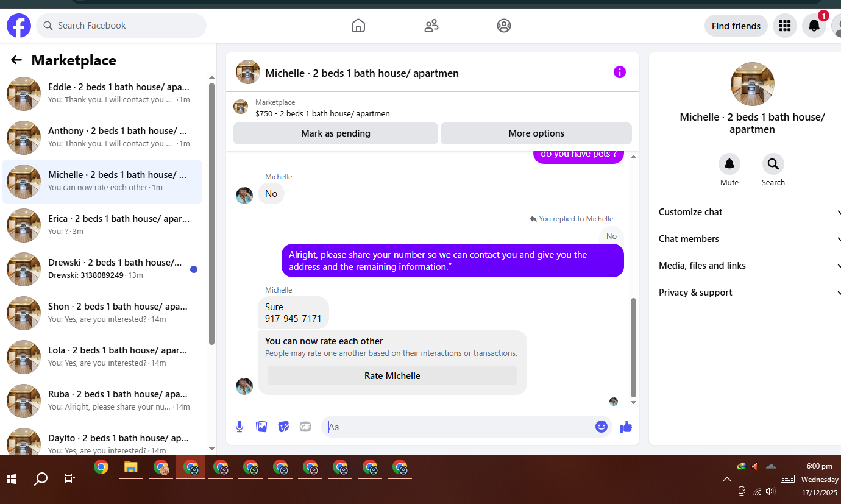Screen dimensions: 841x504
Task: Click 'You replied to Michelle' label
Action: (x=572, y=219)
